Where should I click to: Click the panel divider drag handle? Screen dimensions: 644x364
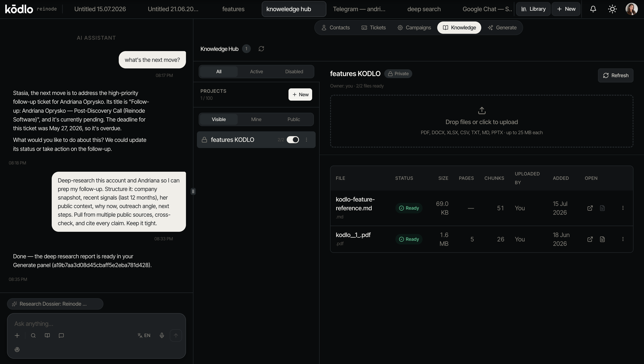[x=193, y=191]
